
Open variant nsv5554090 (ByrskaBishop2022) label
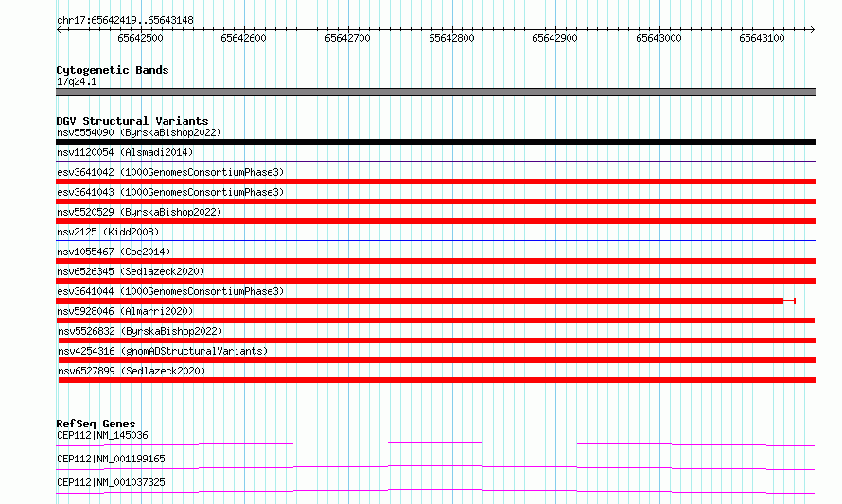(x=139, y=132)
